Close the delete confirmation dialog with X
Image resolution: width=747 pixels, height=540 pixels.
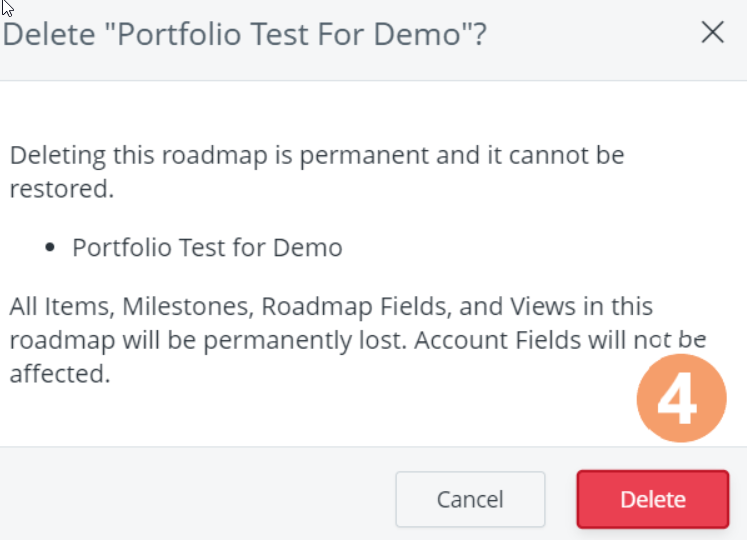(712, 33)
